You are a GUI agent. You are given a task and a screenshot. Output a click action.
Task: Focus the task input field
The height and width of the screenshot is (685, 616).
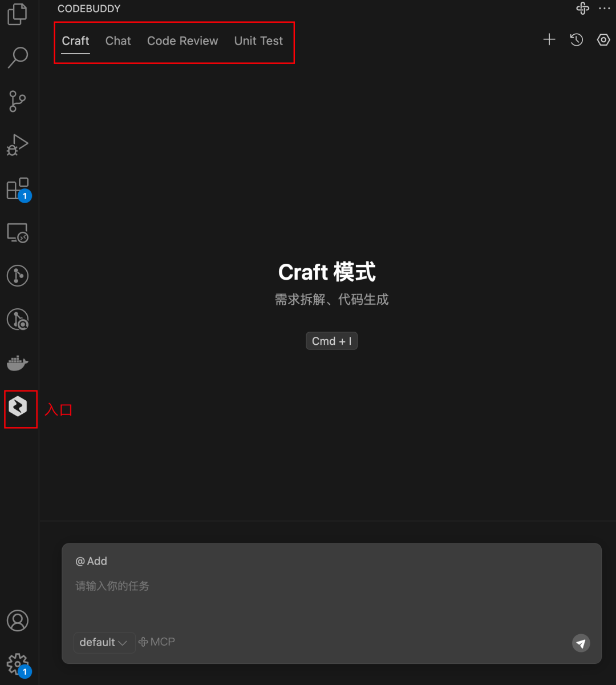[331, 586]
